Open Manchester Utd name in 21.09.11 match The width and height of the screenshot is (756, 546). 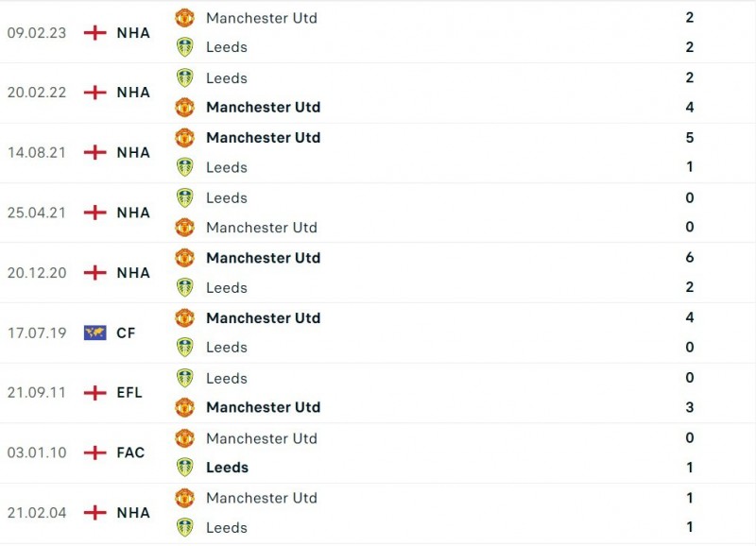click(263, 407)
